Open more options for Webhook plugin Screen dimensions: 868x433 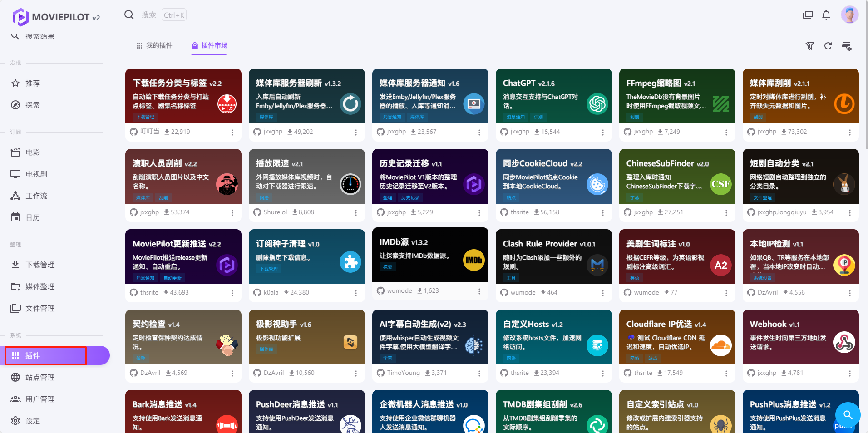point(850,373)
